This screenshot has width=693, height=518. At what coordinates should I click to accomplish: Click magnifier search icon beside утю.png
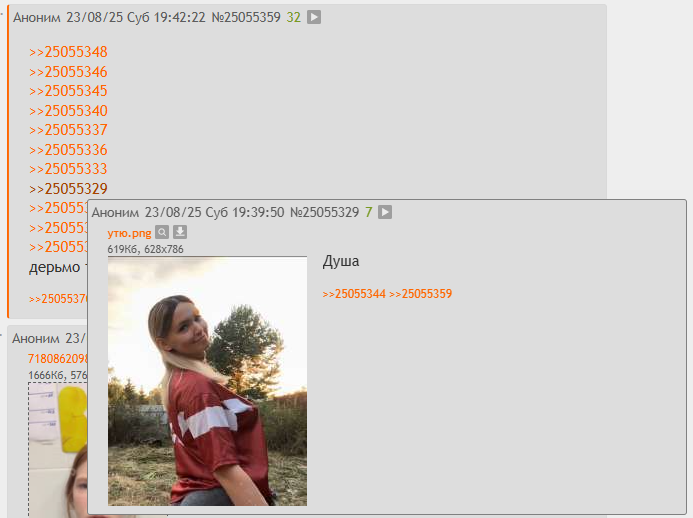(x=162, y=232)
